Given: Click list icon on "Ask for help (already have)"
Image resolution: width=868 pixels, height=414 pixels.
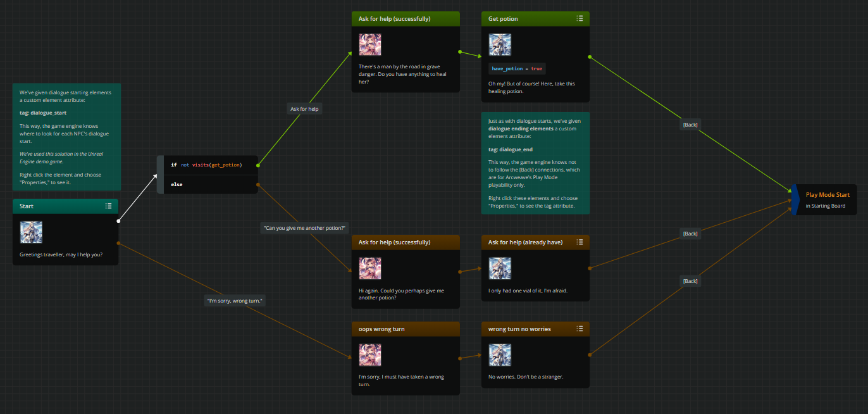Looking at the screenshot, I should (x=580, y=242).
